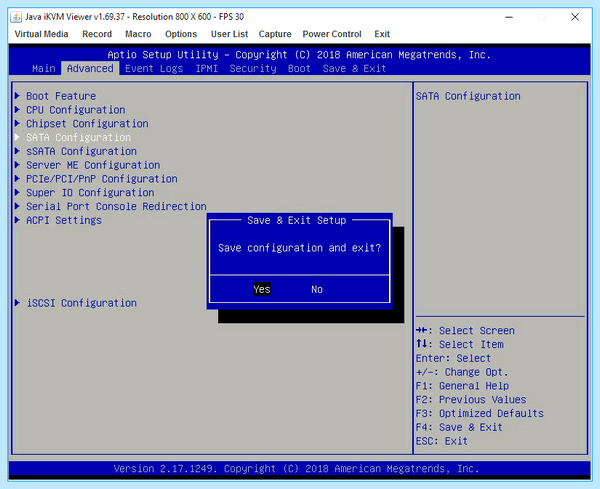The height and width of the screenshot is (489, 600).
Task: Open the Power Control menu
Action: pyautogui.click(x=332, y=34)
